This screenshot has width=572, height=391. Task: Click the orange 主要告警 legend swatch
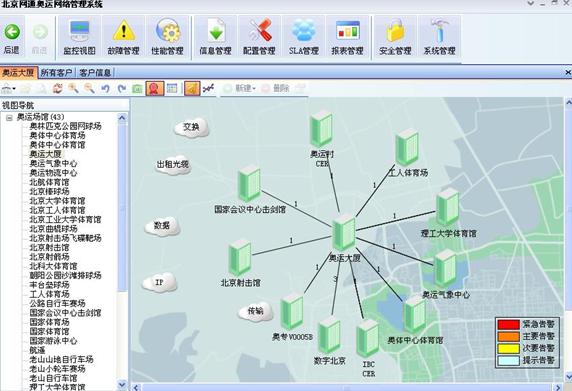508,336
